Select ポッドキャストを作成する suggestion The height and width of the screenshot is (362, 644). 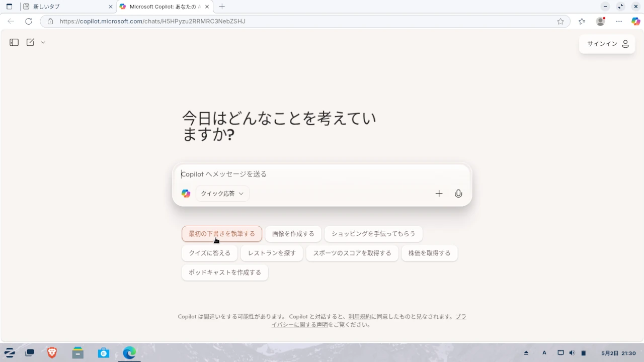click(225, 273)
